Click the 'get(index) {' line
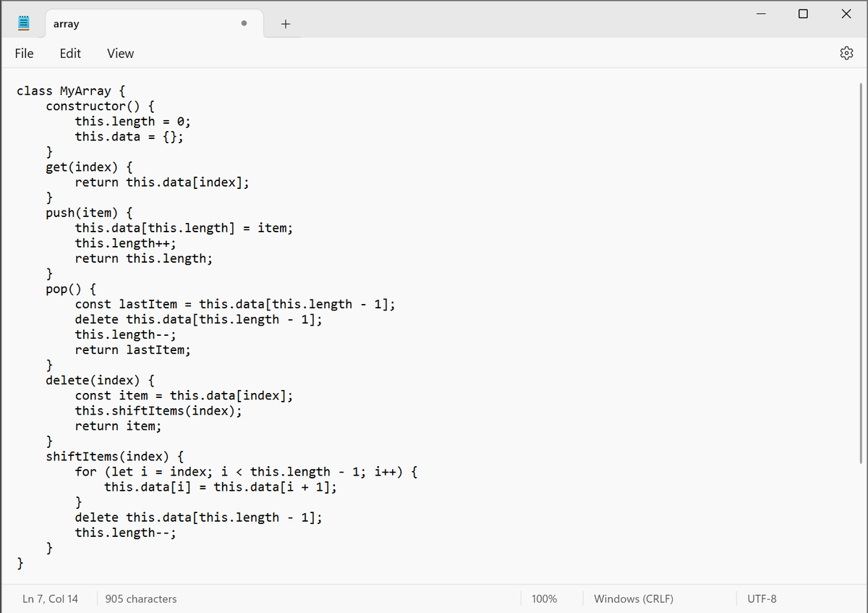This screenshot has width=868, height=613. [89, 167]
